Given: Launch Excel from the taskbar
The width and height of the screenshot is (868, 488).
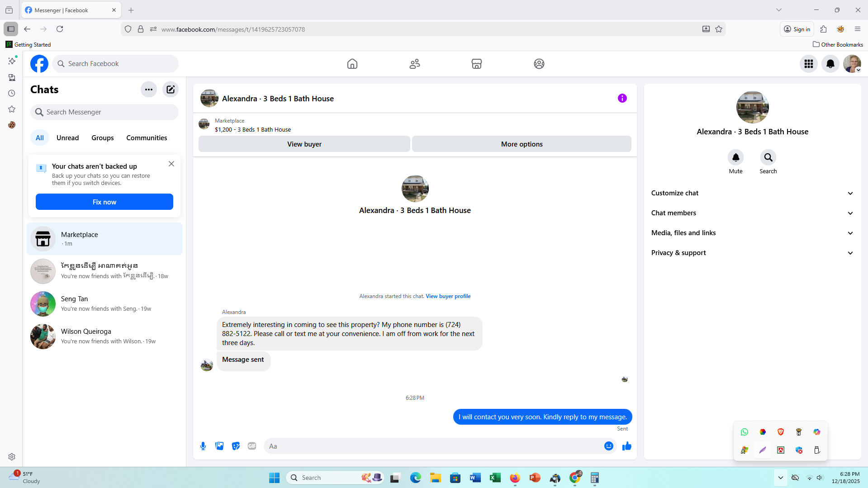Looking at the screenshot, I should [495, 478].
